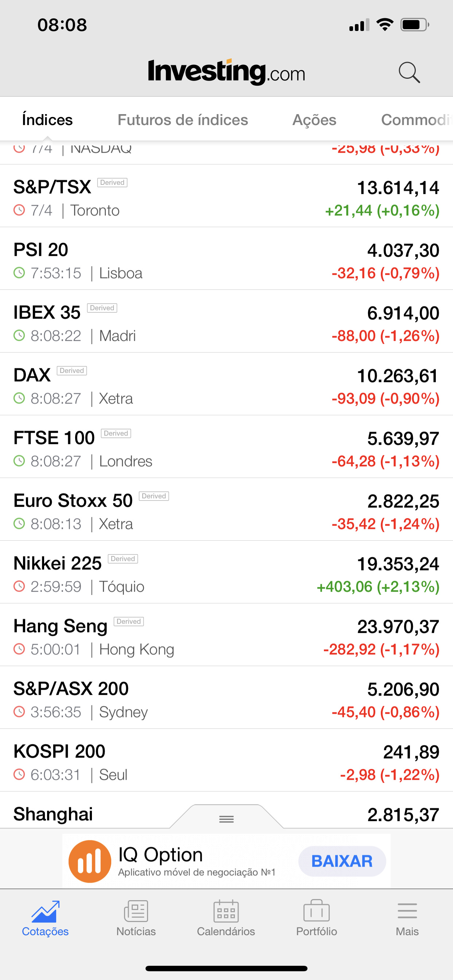Select the Índices tab
This screenshot has width=453, height=980.
tap(47, 120)
